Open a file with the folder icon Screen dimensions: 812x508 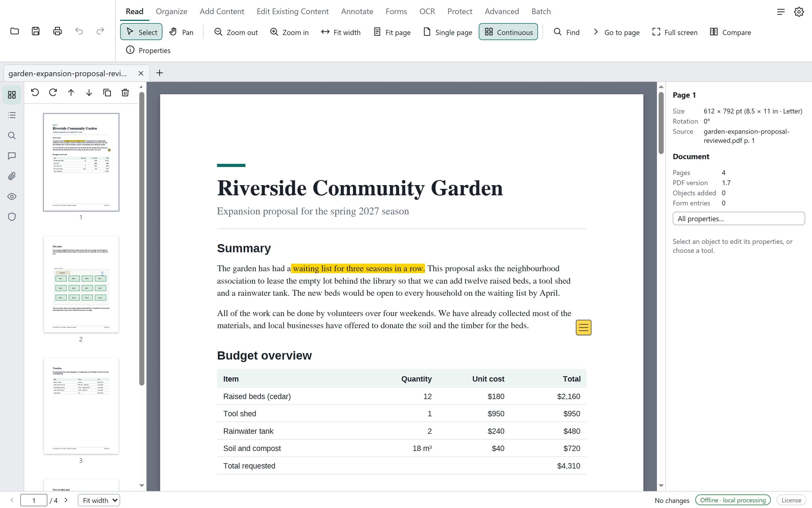pos(14,31)
